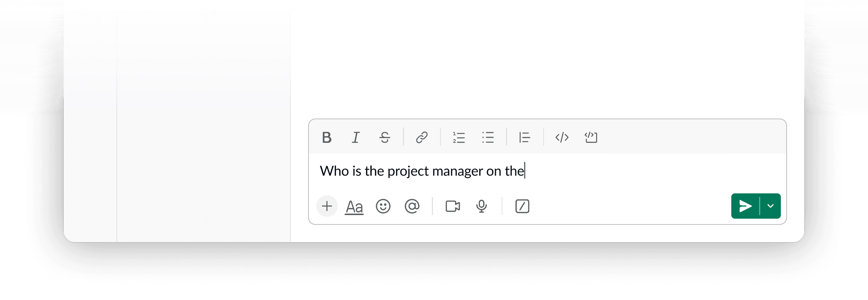Insert a link
This screenshot has height=300, width=868.
click(422, 137)
